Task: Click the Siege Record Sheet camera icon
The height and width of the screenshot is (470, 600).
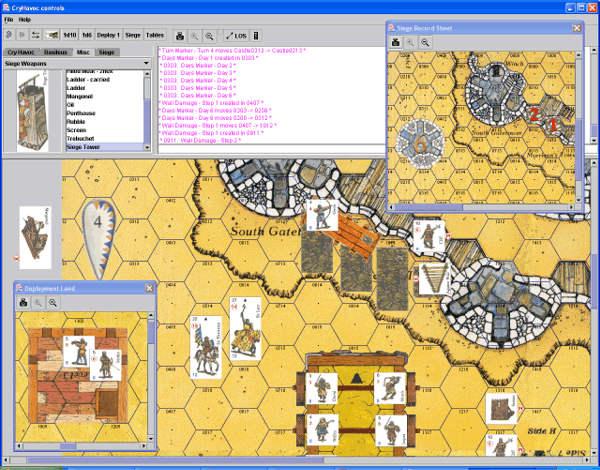Action: [396, 42]
